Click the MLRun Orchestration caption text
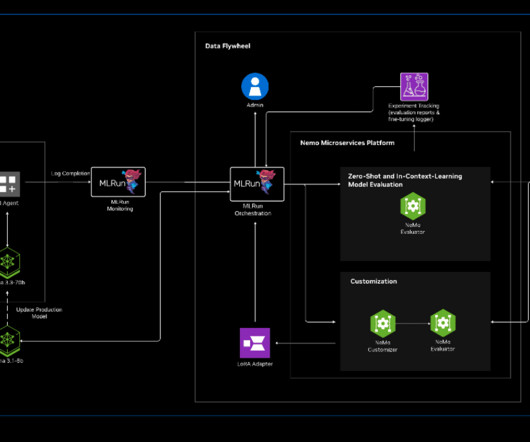 tap(253, 210)
